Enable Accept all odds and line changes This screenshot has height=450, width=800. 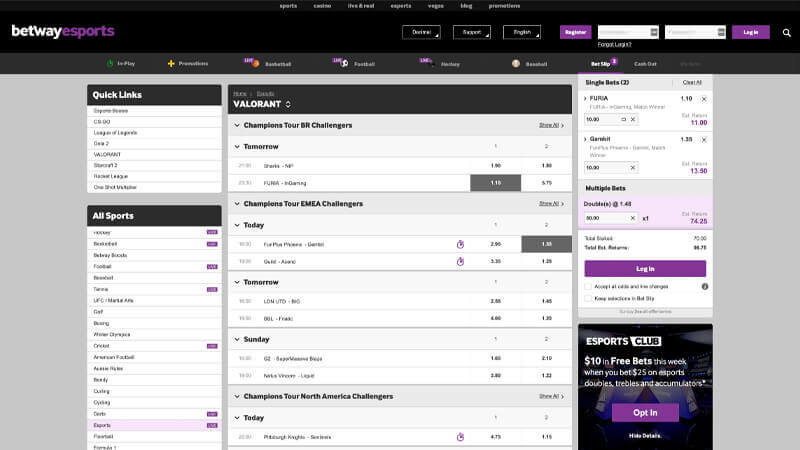click(x=588, y=287)
